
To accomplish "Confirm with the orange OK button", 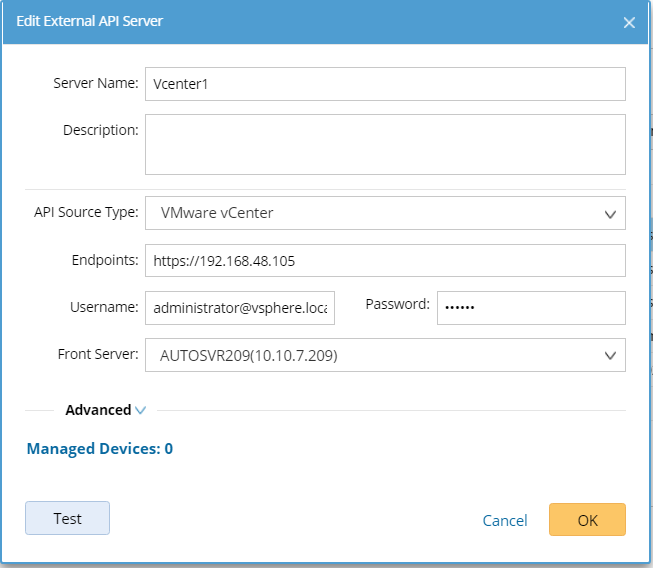I will pos(587,520).
